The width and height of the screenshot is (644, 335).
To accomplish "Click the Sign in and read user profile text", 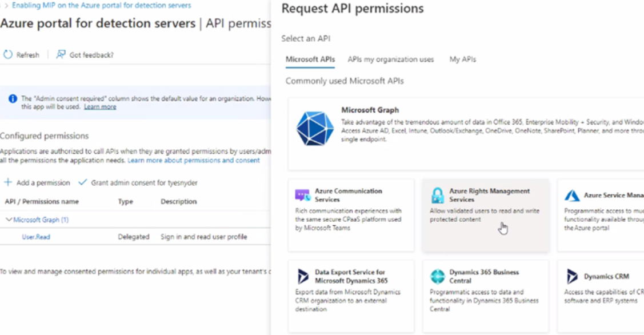I will 203,237.
